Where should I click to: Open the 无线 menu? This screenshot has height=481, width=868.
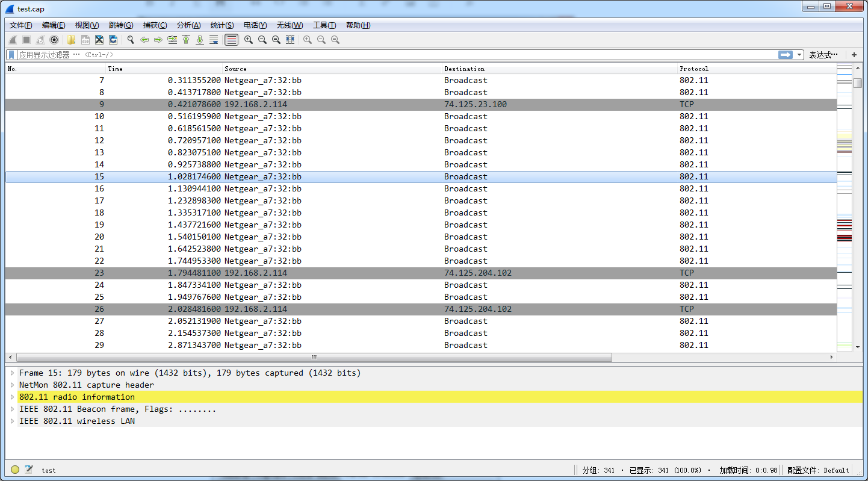point(289,25)
